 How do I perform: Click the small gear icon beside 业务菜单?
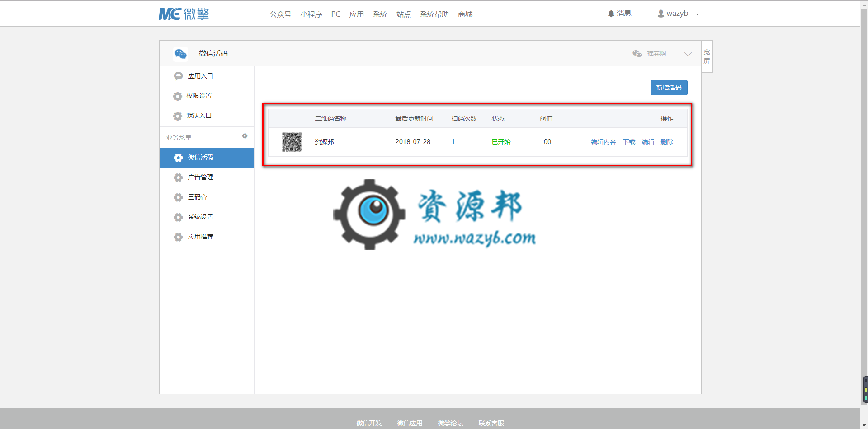[x=245, y=136]
